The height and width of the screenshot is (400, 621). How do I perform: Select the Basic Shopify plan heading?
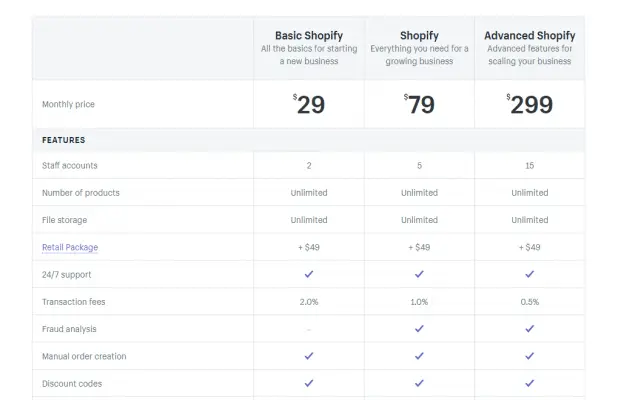click(309, 35)
